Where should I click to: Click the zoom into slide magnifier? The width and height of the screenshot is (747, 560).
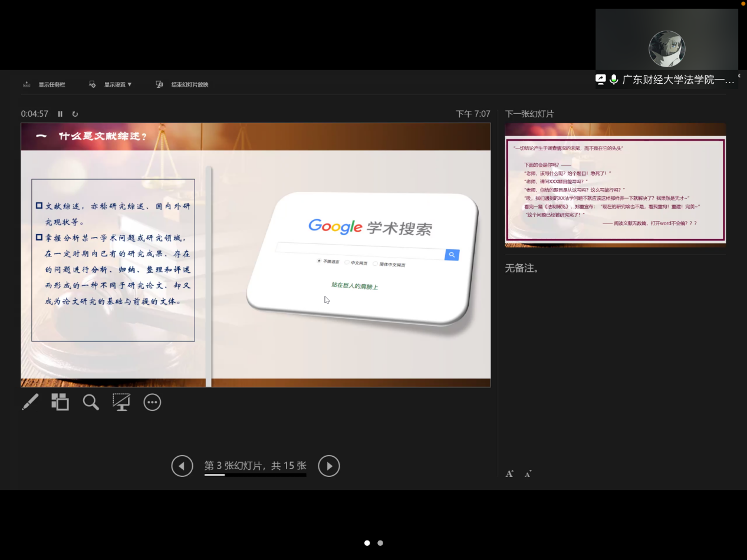[91, 402]
